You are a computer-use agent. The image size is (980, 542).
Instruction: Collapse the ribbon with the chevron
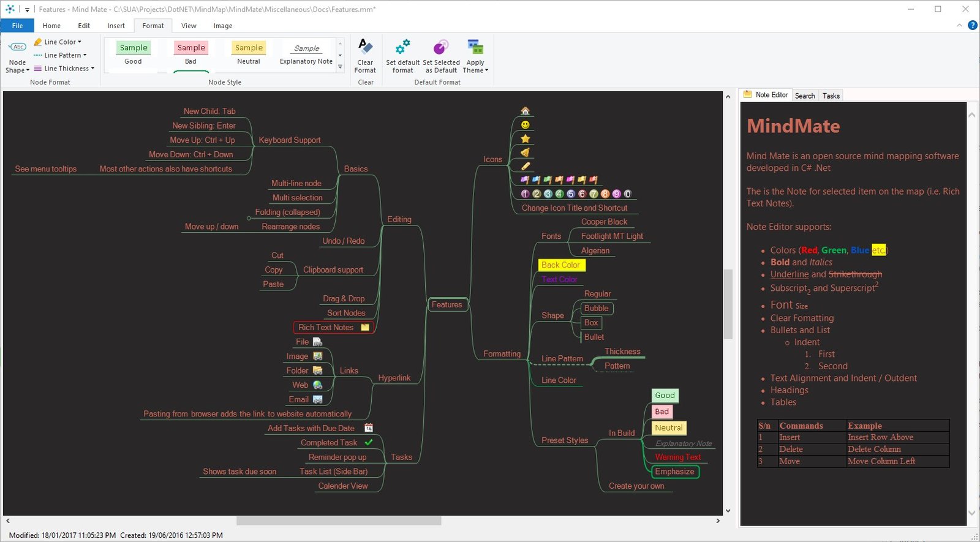pos(959,25)
